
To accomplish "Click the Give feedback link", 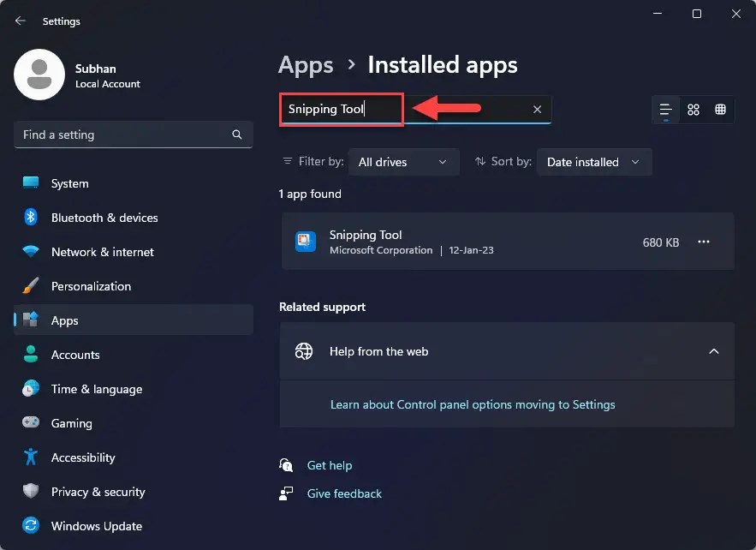I will [344, 493].
